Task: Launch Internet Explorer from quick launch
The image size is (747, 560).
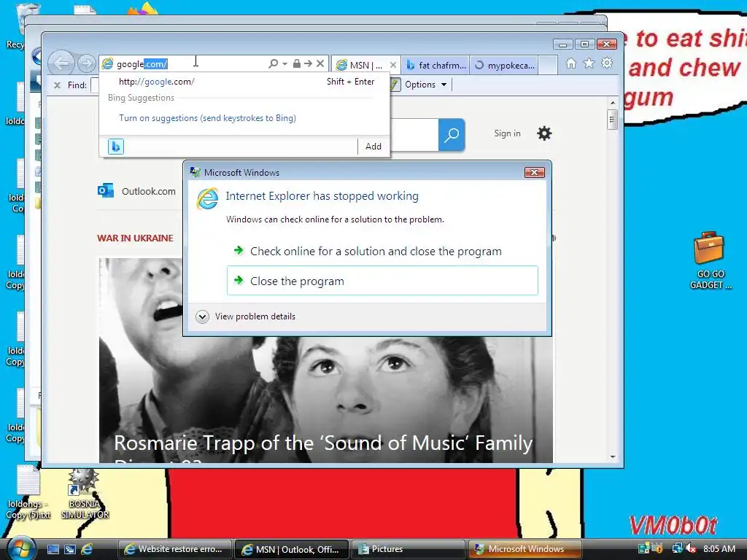Action: tap(87, 549)
